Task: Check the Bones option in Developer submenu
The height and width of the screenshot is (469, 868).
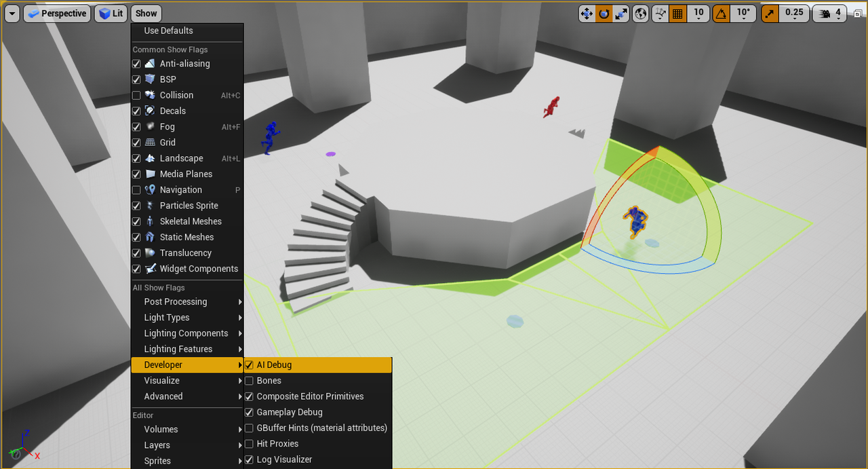Action: 249,381
